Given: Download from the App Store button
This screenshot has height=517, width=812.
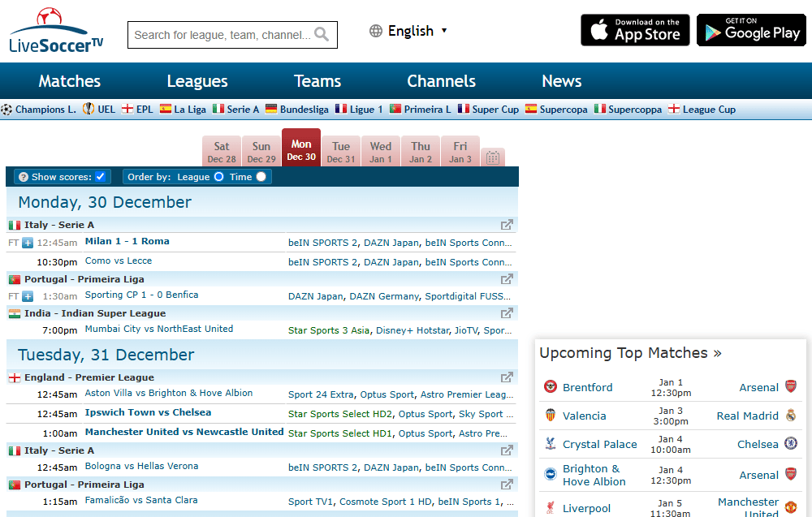Looking at the screenshot, I should (635, 30).
